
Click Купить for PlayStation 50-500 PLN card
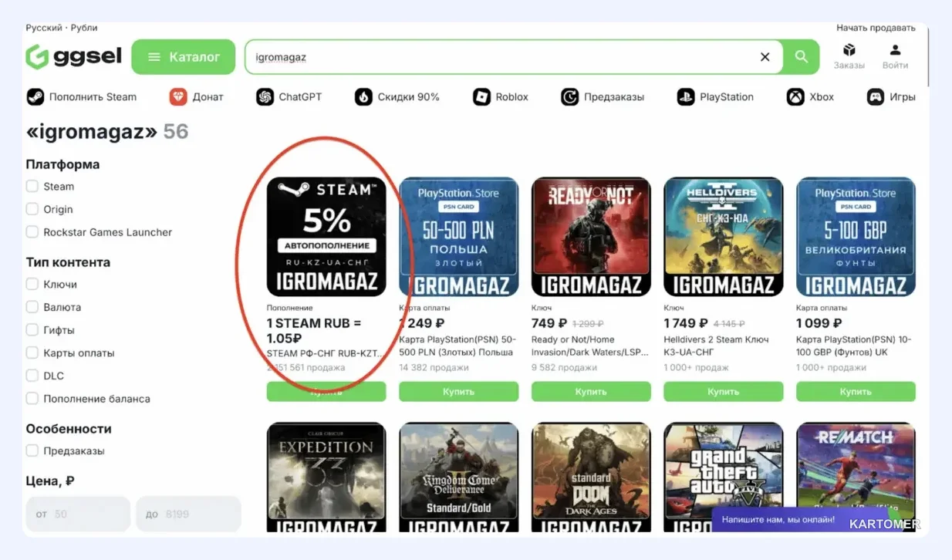(x=459, y=392)
